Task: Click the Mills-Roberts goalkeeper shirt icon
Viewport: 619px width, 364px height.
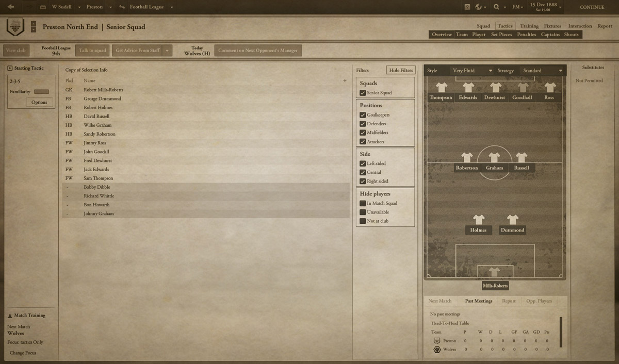Action: coord(495,272)
